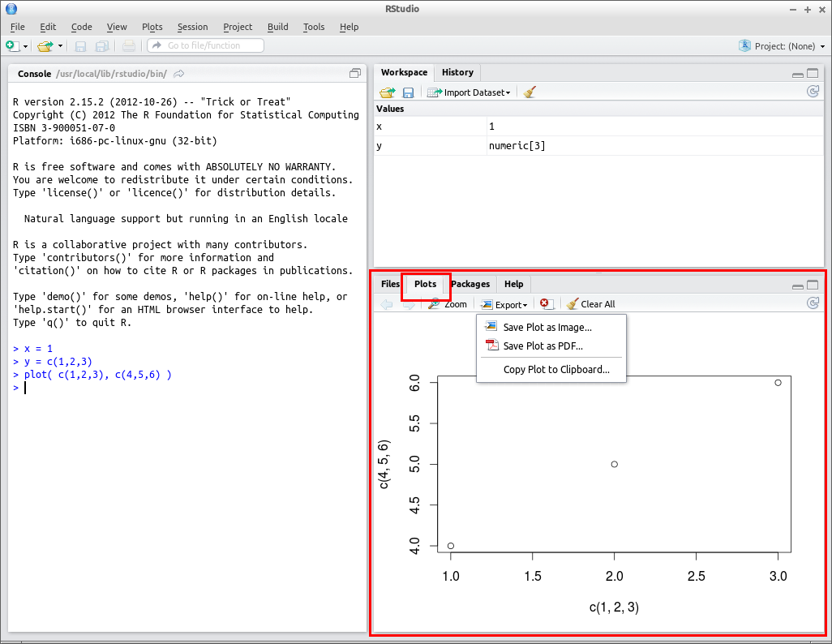Screen dimensions: 832x644
Task: Click the Save icon in main toolbar
Action: (80, 47)
